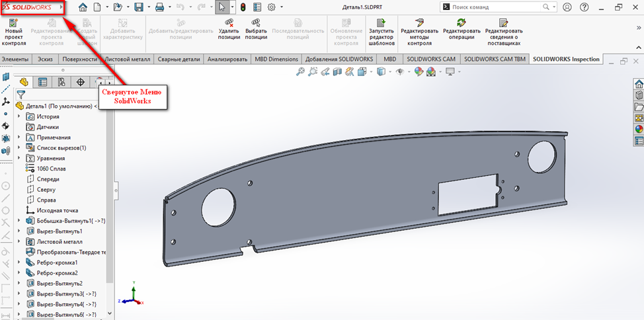Click Display Style cube icon
Viewport: 644px width, 320px height.
(x=381, y=72)
